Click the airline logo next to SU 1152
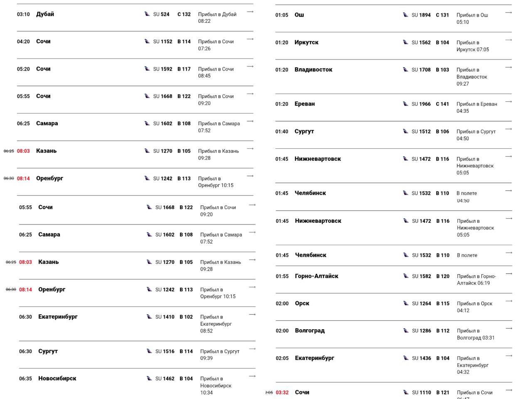Image resolution: width=532 pixels, height=399 pixels. point(147,42)
